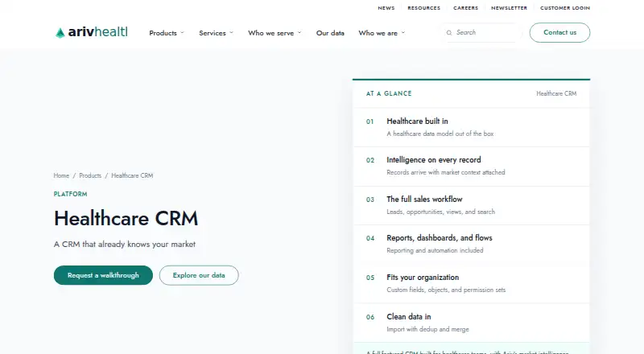This screenshot has height=354, width=644.
Task: Select Reports, dashboards, and flows item
Action: point(471,245)
